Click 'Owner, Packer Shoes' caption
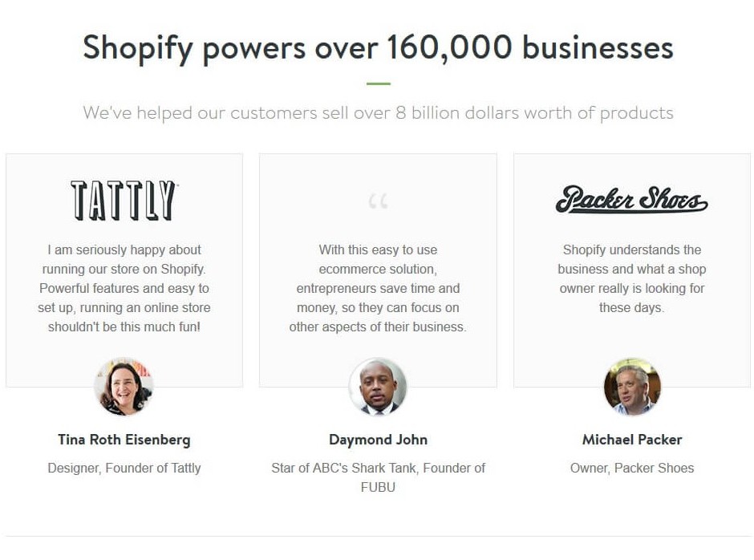This screenshot has height=560, width=754. [x=632, y=468]
